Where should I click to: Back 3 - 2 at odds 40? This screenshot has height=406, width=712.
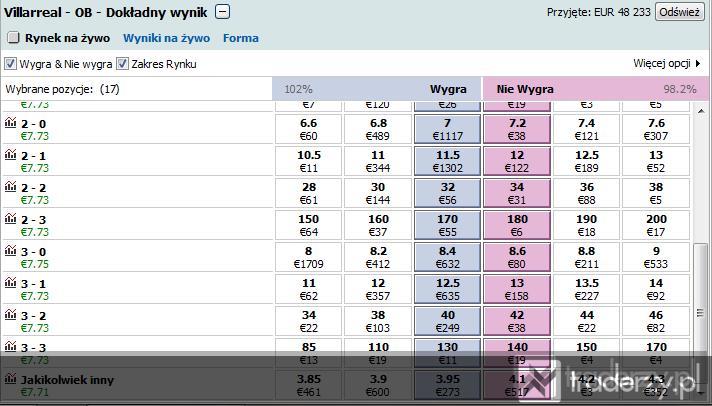click(447, 322)
